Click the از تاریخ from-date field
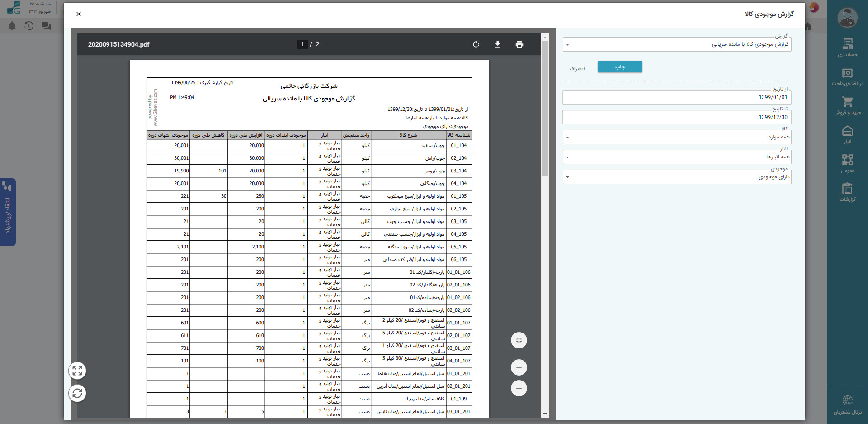 point(677,97)
